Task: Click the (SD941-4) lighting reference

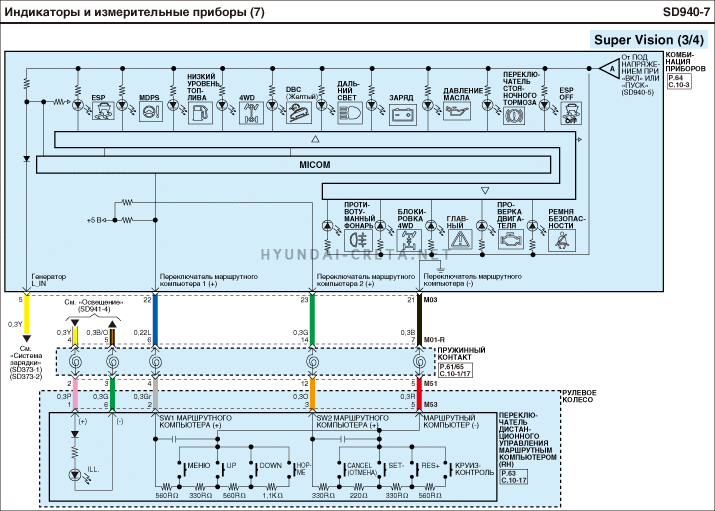Action: tap(93, 310)
